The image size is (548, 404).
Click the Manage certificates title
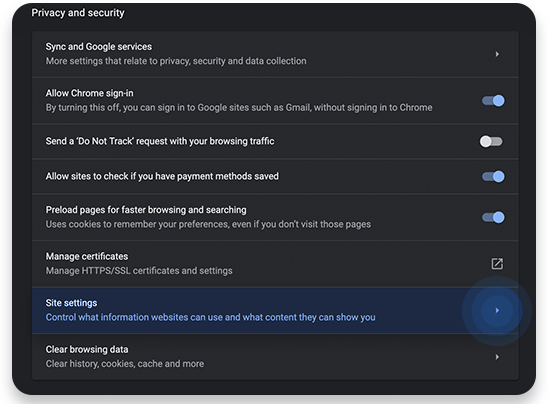click(x=87, y=257)
